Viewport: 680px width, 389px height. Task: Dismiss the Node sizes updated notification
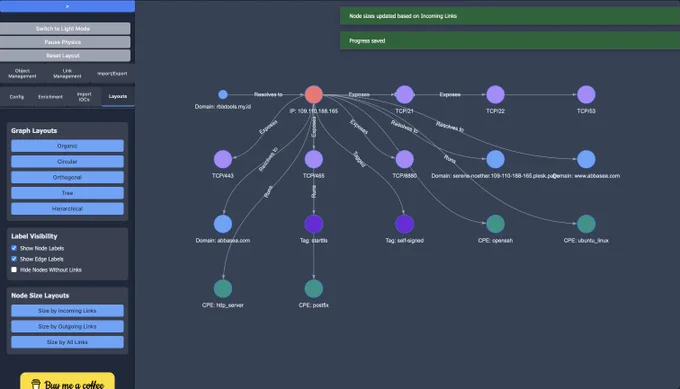pyautogui.click(x=510, y=16)
